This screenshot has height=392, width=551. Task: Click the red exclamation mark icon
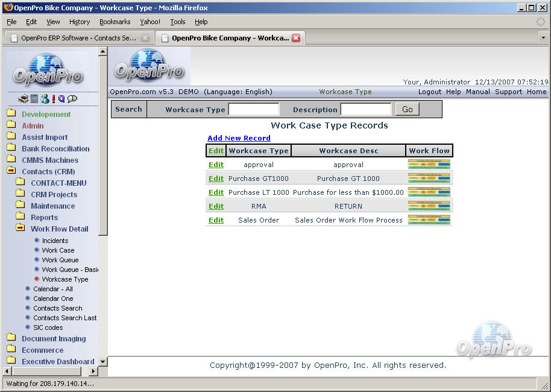(54, 99)
